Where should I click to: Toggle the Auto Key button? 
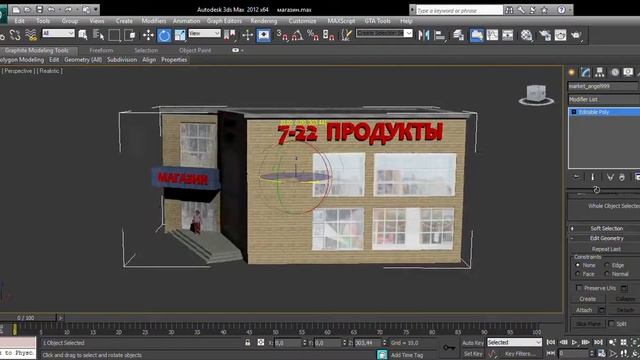[x=473, y=343]
